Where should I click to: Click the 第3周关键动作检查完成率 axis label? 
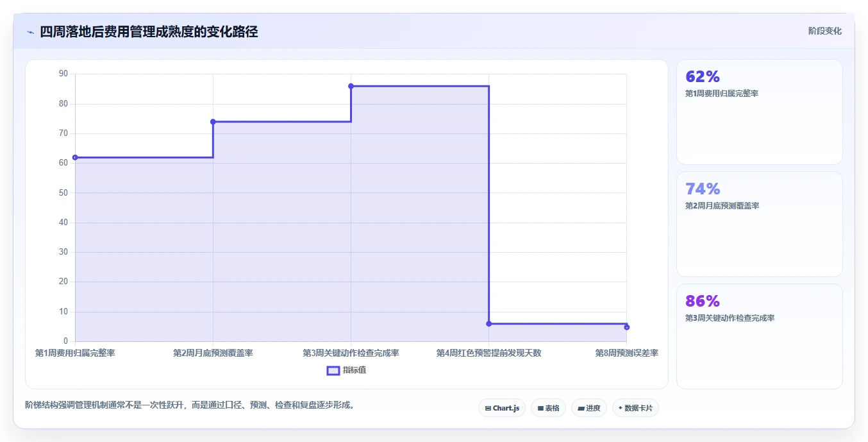coord(351,353)
